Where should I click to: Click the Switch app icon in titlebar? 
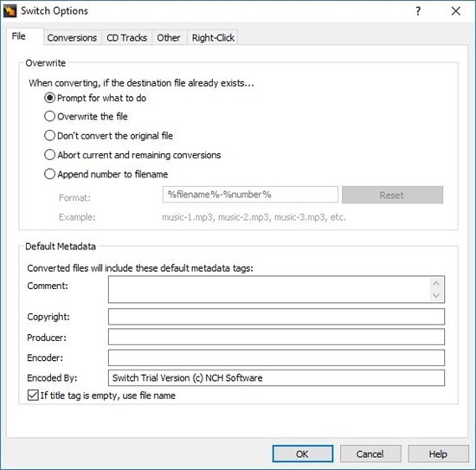point(9,10)
